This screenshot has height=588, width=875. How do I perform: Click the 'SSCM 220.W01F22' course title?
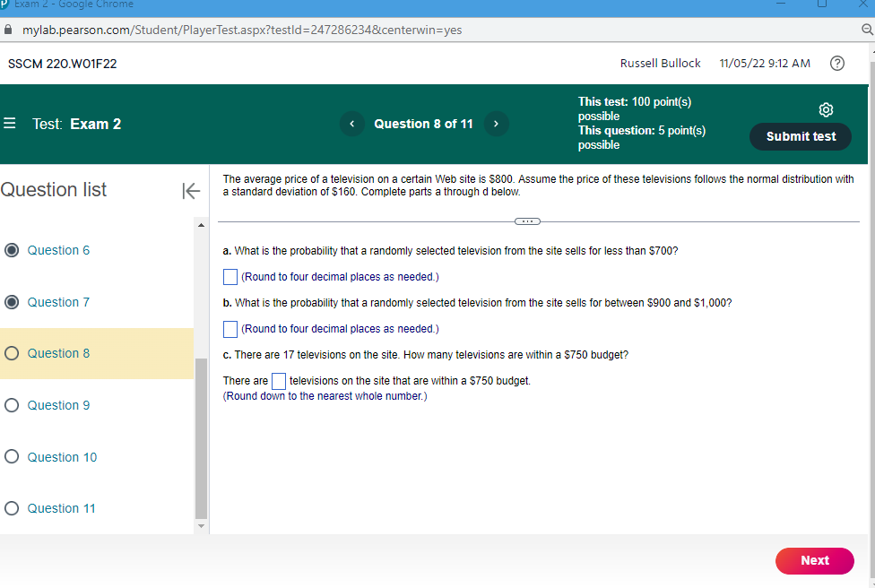click(63, 64)
